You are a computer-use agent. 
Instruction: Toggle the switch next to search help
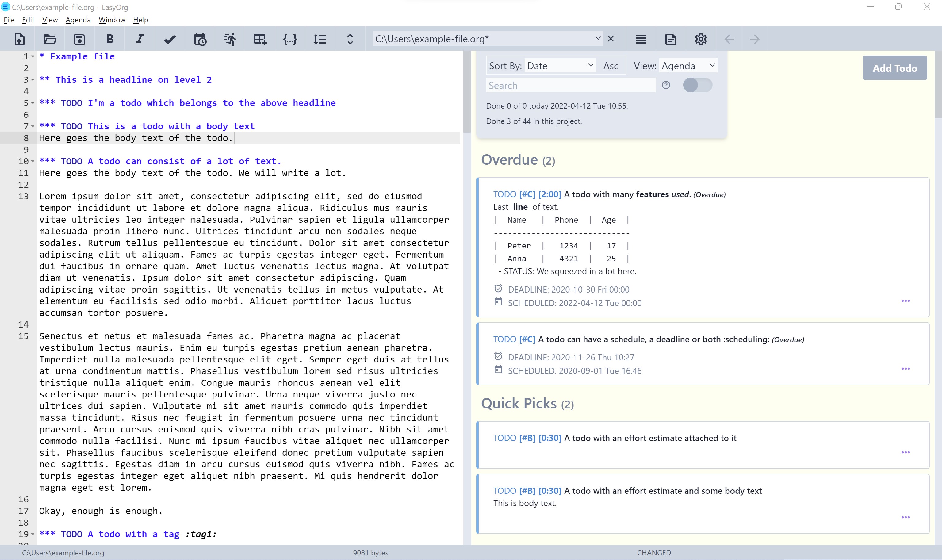coord(697,85)
